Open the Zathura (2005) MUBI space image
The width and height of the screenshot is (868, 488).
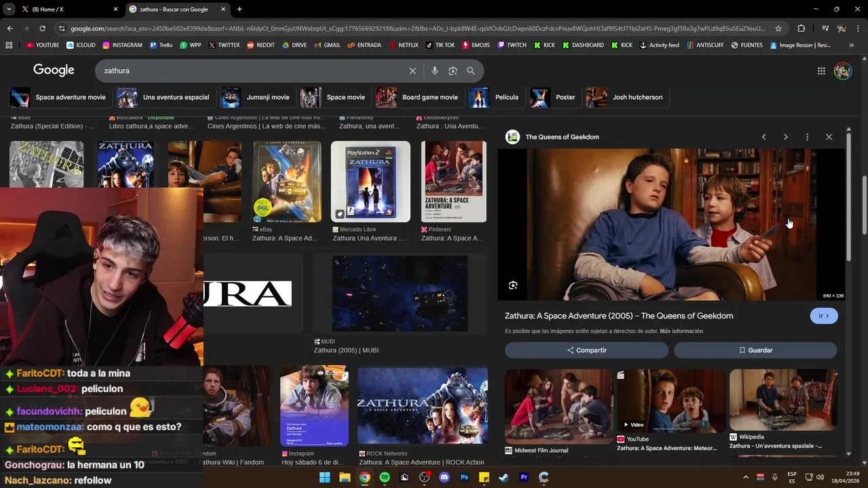pos(400,293)
